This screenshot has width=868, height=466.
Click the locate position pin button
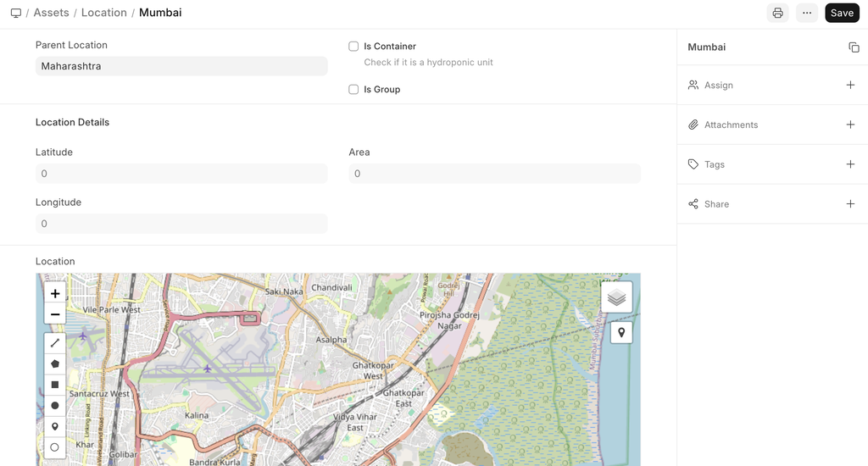click(621, 333)
